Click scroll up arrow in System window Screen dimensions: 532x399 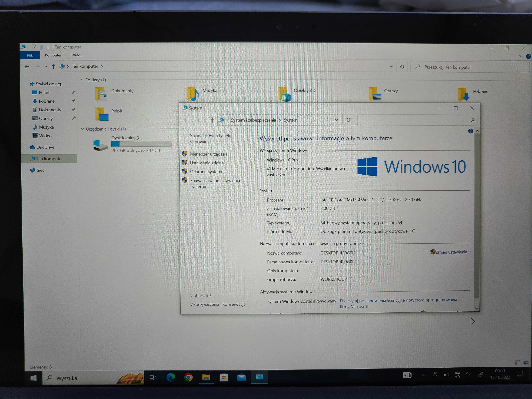pyautogui.click(x=477, y=131)
